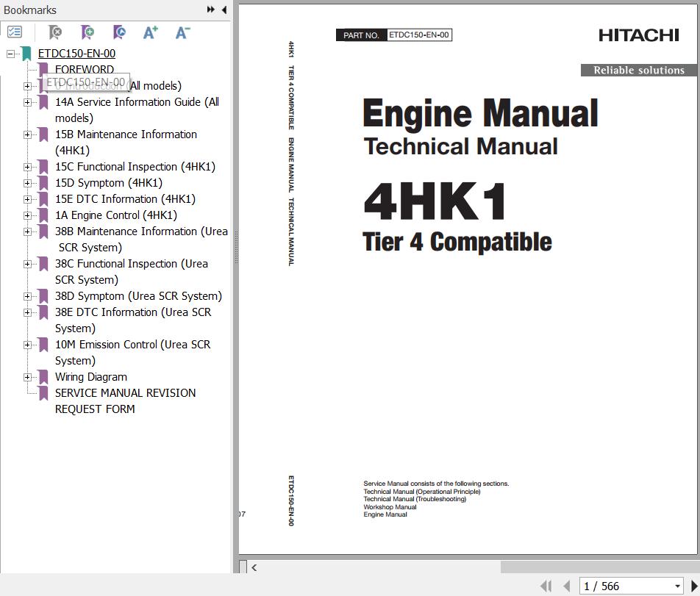Click the bookmark icon beside SERVICE MANUAL REVISION
Viewport: 700px width, 596px height.
click(x=43, y=393)
